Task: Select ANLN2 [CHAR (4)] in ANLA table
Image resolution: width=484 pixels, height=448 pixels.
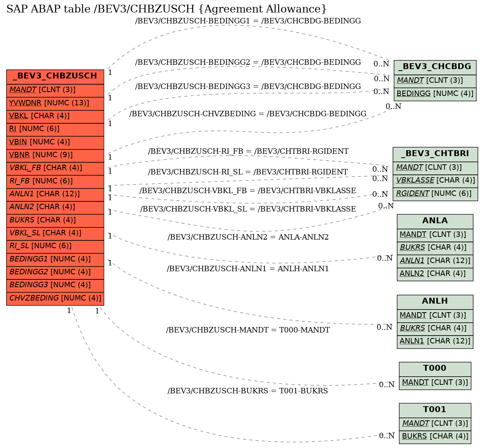Action: tap(435, 274)
